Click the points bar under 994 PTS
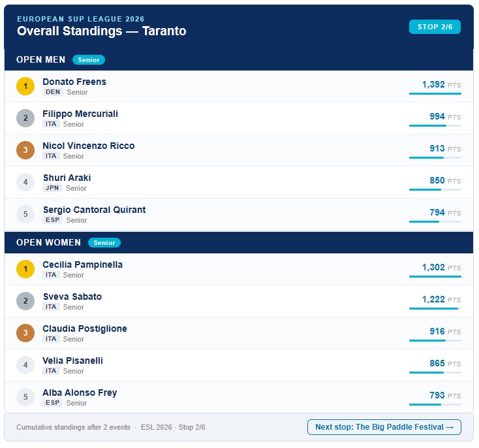 [x=435, y=125]
